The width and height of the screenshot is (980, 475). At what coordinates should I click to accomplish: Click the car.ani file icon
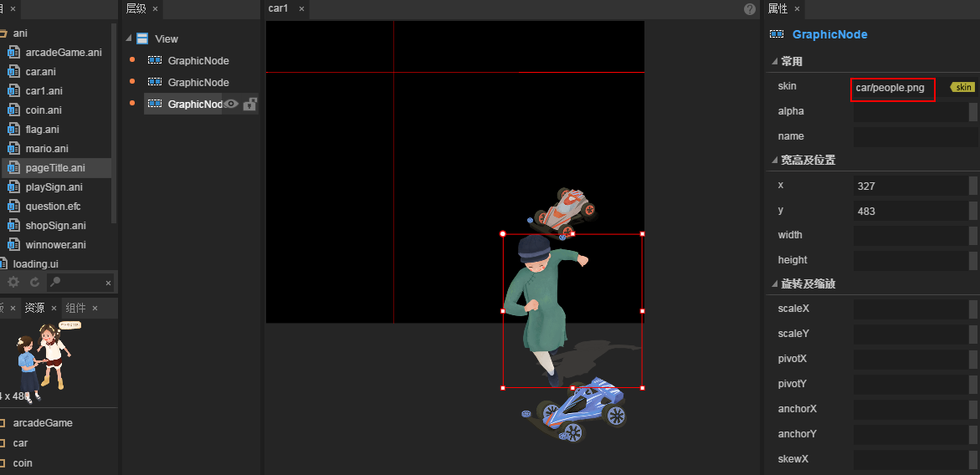pyautogui.click(x=13, y=72)
